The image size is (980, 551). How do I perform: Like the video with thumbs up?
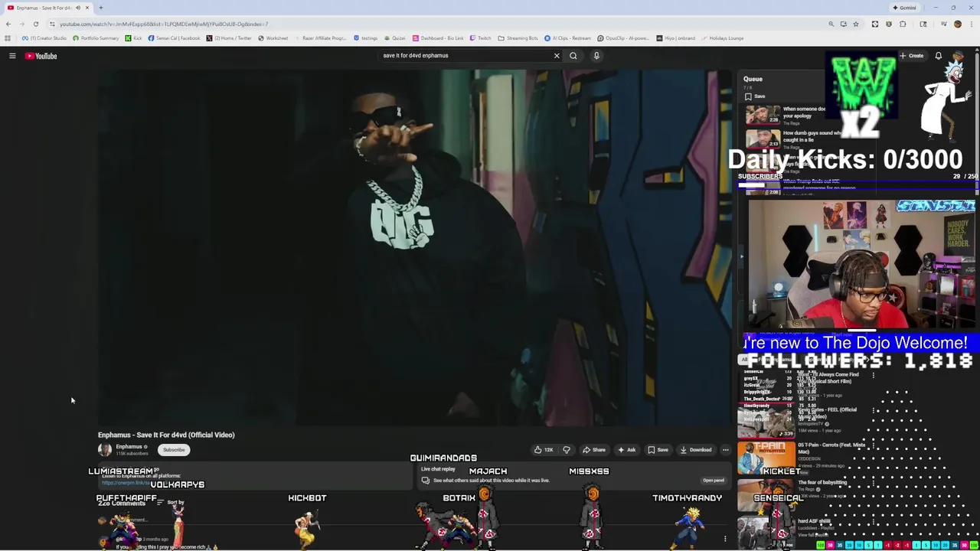click(544, 450)
